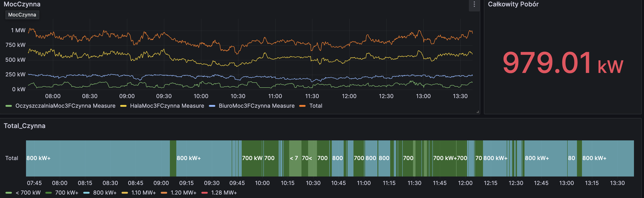Click the < 700 kW legend label
This screenshot has height=198, width=644.
pyautogui.click(x=28, y=193)
